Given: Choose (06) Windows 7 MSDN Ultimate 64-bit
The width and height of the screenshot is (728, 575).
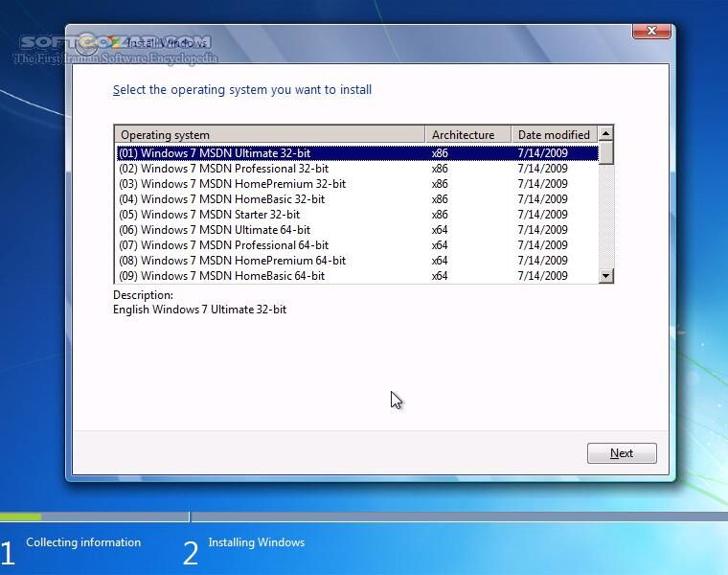Looking at the screenshot, I should point(357,230).
